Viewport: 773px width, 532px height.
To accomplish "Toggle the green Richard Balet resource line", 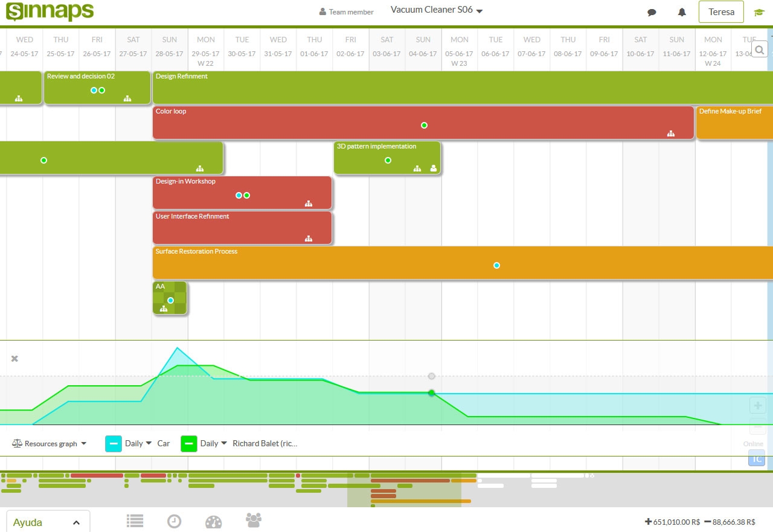I will pyautogui.click(x=189, y=443).
